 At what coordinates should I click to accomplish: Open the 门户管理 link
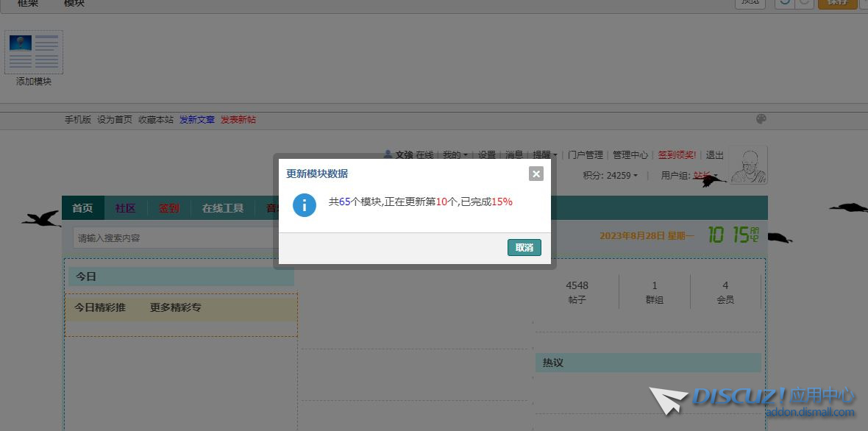586,155
